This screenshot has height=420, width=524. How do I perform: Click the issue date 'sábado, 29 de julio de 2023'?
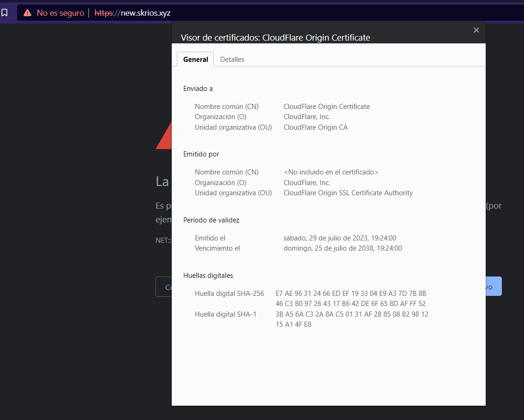click(x=340, y=238)
